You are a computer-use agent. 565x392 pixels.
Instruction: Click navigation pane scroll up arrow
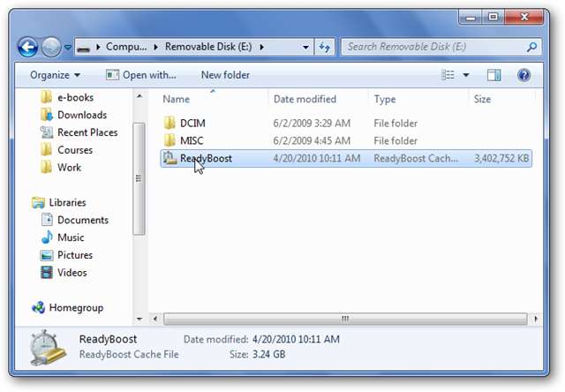[x=139, y=96]
